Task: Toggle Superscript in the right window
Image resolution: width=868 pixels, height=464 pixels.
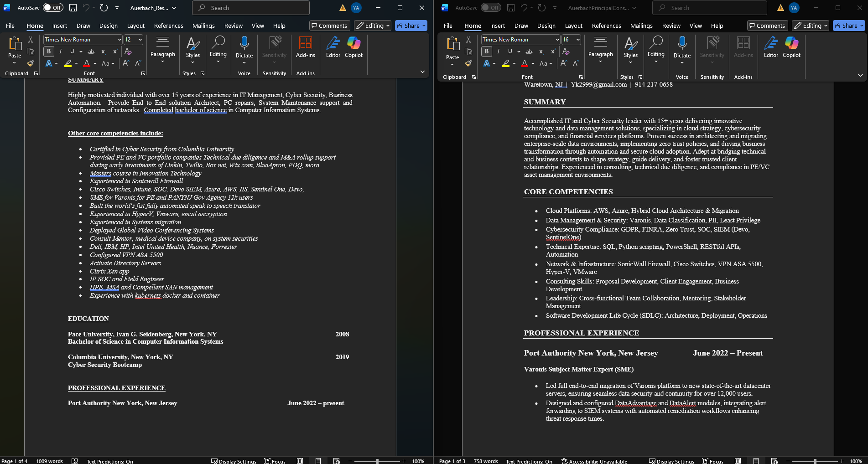Action: pos(553,52)
